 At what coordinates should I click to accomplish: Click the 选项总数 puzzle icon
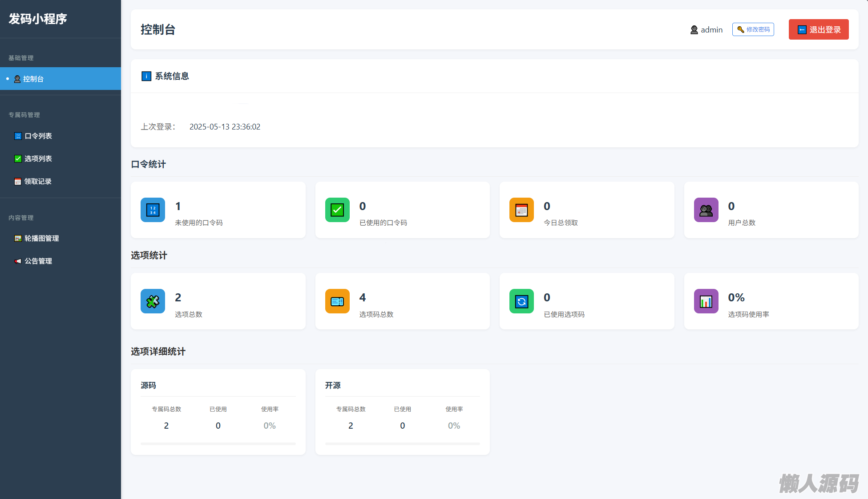153,301
